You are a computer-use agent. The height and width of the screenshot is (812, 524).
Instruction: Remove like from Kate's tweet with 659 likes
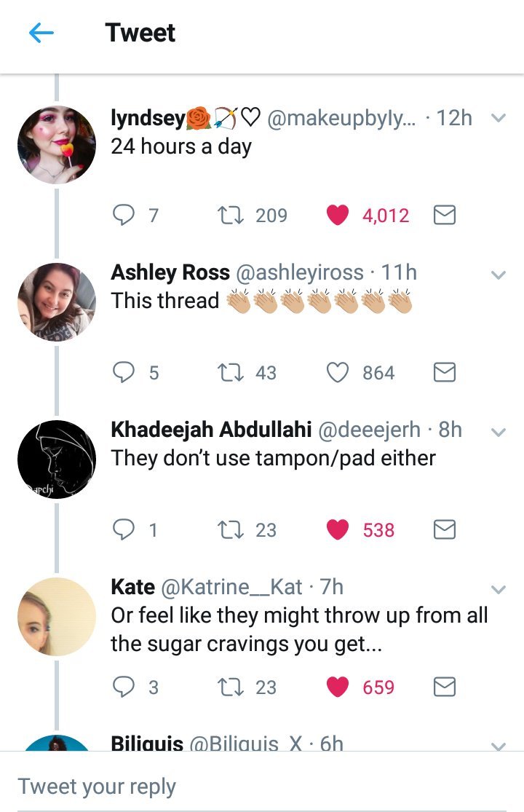tap(337, 687)
